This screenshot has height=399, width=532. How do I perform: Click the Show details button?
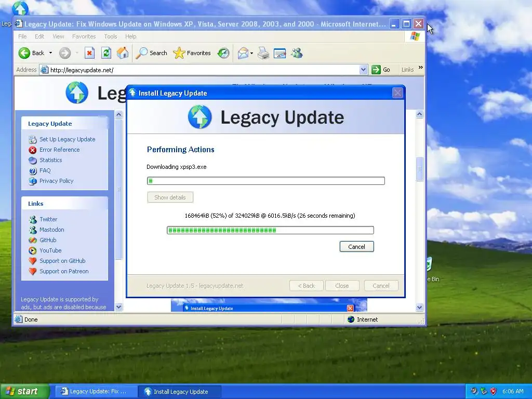tap(170, 197)
